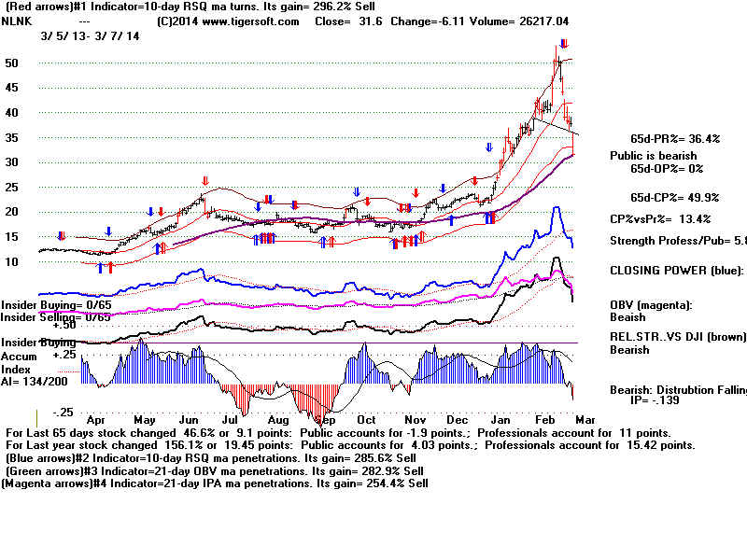Click the Nov month label
The image size is (747, 560).
pos(415,421)
